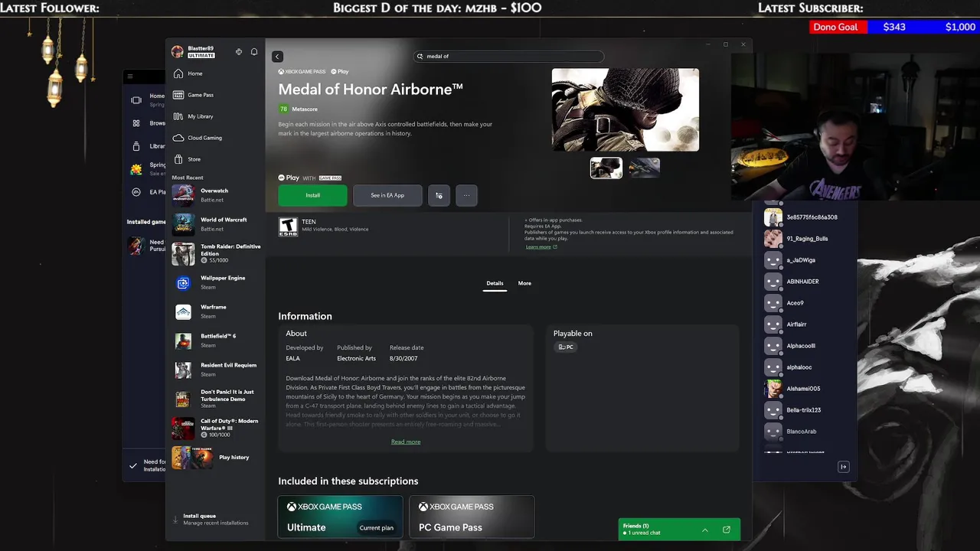Expand description with Read more
The image size is (980, 551).
pos(406,442)
